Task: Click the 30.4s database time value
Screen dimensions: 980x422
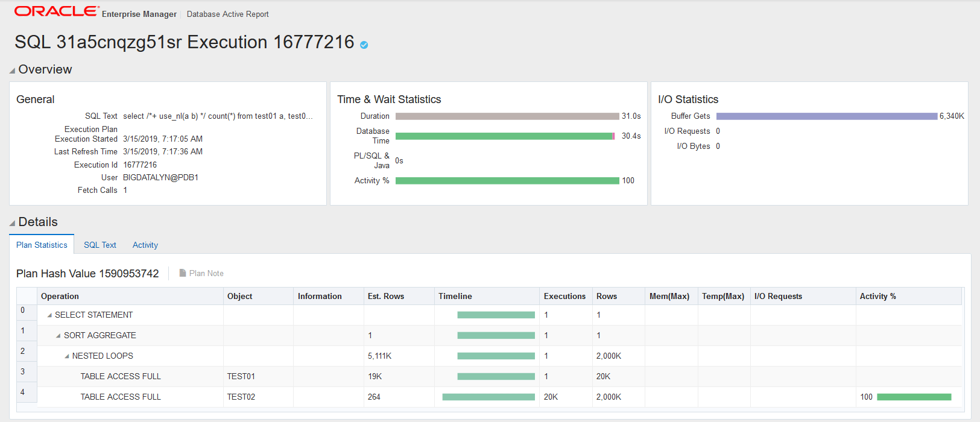Action: coord(631,136)
